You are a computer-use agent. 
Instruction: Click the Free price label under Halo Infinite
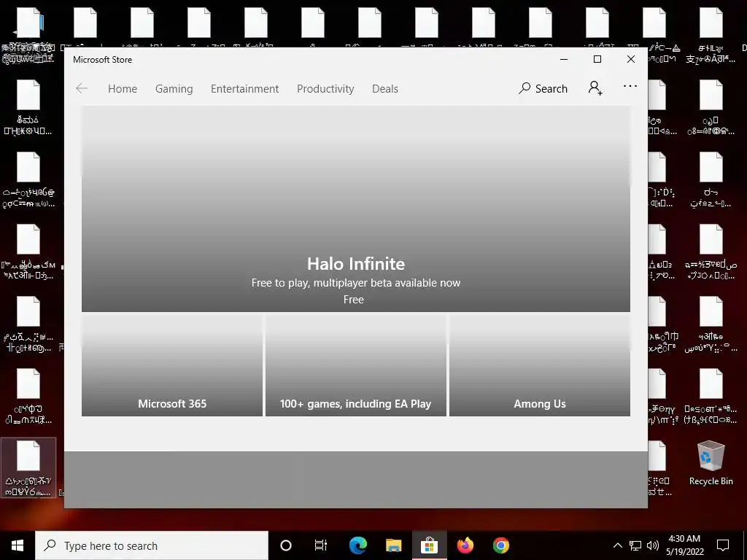pyautogui.click(x=354, y=300)
